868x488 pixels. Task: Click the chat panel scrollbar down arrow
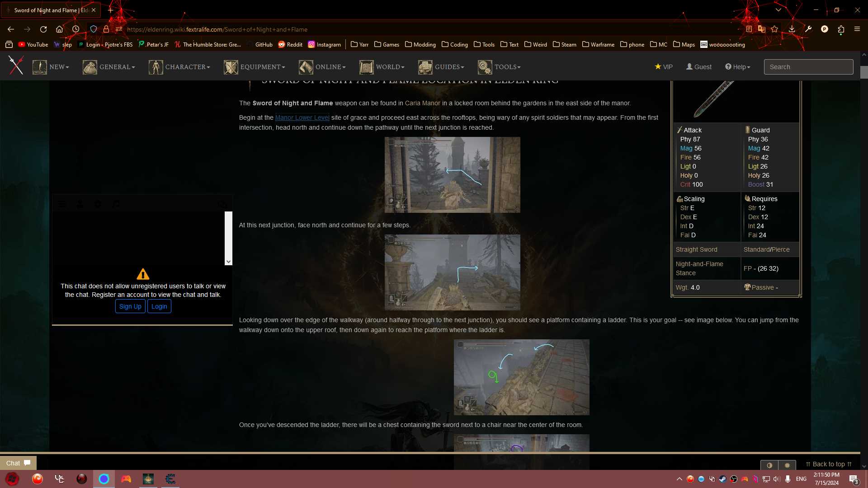coord(228,262)
